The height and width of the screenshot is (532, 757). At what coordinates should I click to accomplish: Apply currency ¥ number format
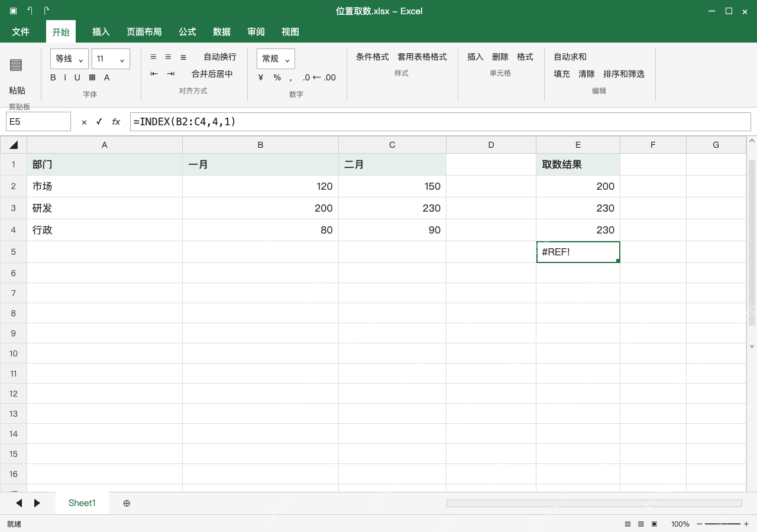(x=261, y=77)
